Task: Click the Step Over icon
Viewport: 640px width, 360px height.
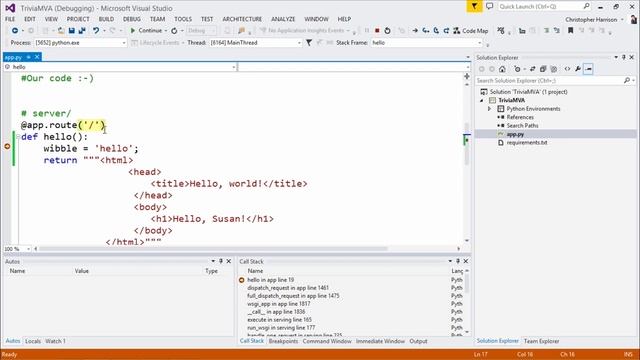Action: point(436,31)
